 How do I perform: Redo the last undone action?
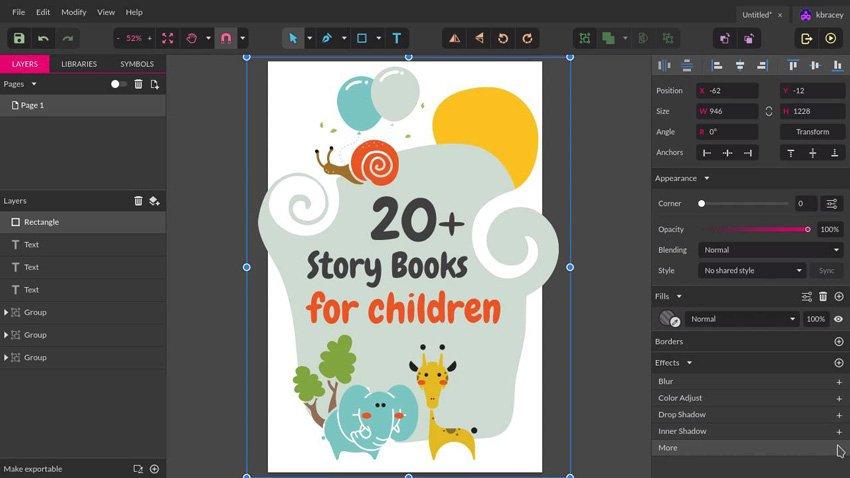point(68,38)
